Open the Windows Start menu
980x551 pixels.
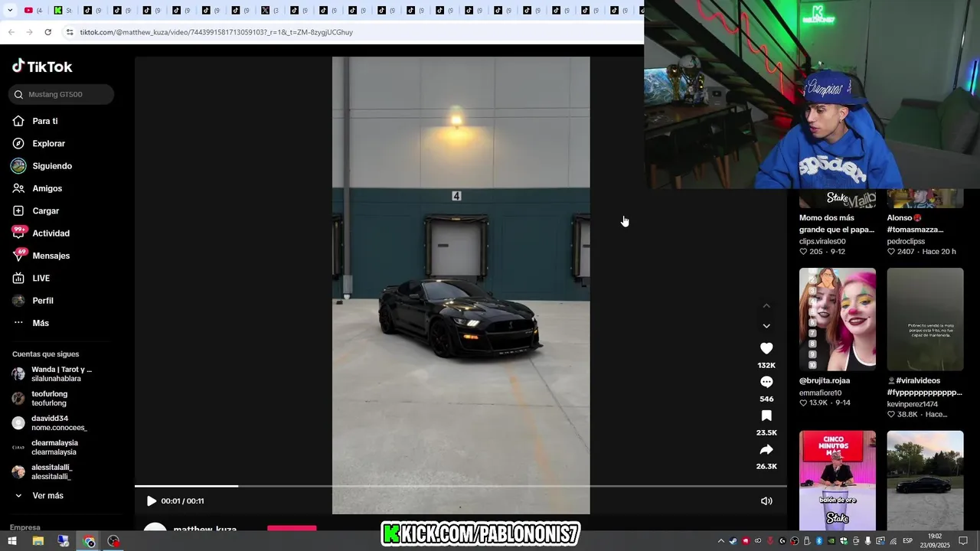pos(12,541)
